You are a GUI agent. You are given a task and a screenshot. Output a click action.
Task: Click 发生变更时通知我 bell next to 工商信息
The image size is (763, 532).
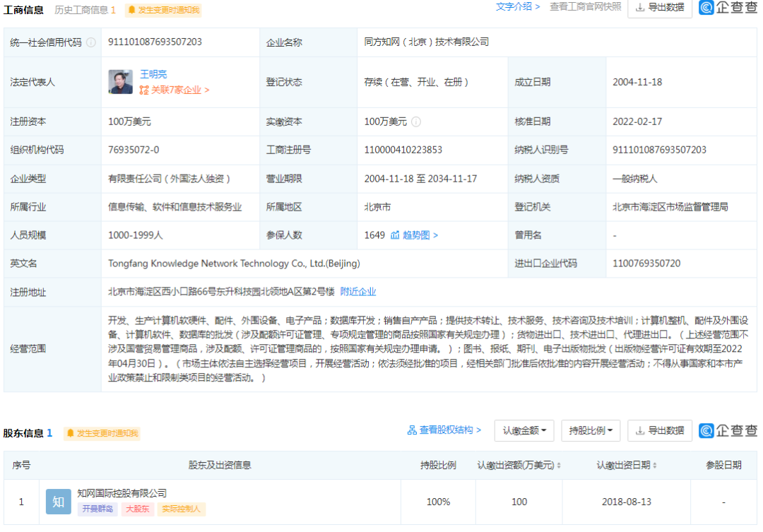tap(163, 10)
